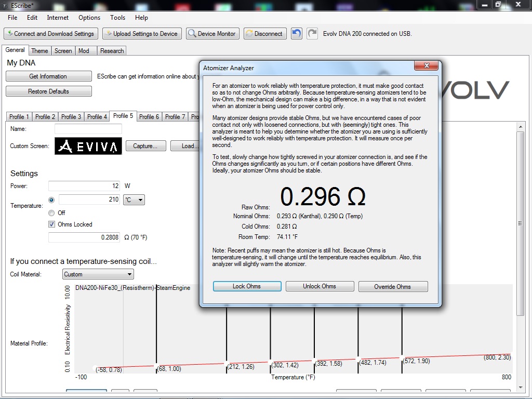The image size is (532, 399).
Task: Click the EVIVA custom screen thumbnail
Action: [88, 146]
